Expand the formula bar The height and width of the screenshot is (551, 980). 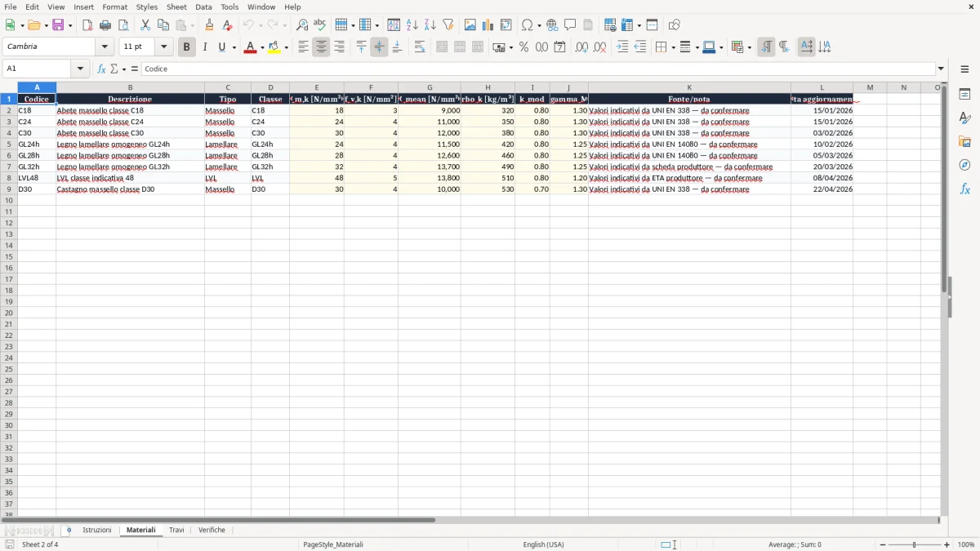[941, 69]
